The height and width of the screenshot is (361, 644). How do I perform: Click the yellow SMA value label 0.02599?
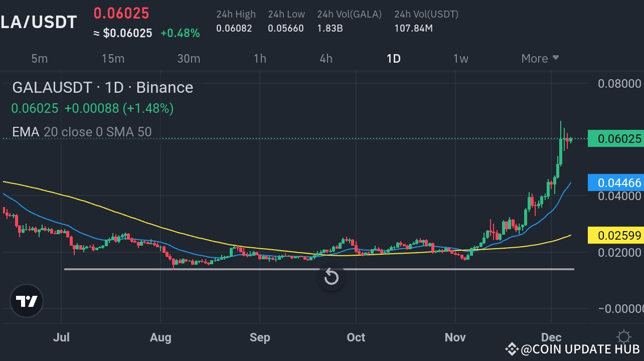[x=616, y=235]
